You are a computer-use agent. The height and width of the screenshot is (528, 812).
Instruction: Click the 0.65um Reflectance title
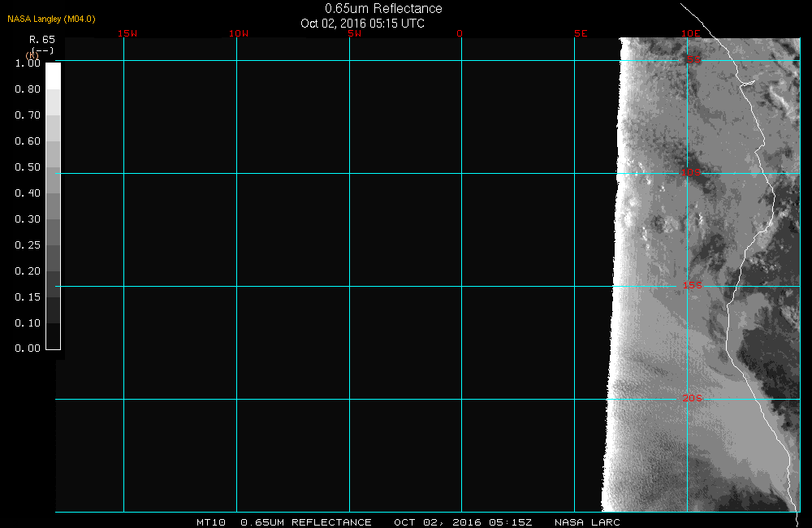[383, 8]
